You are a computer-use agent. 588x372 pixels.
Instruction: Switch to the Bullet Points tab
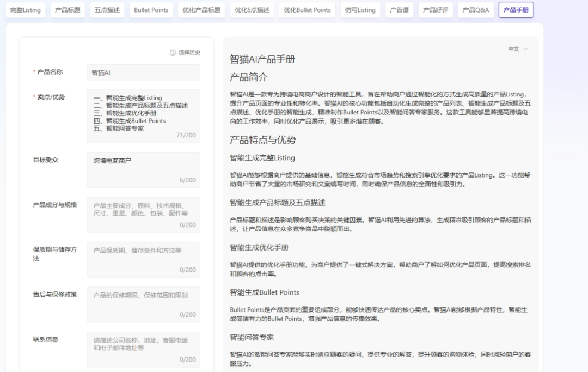pyautogui.click(x=151, y=9)
